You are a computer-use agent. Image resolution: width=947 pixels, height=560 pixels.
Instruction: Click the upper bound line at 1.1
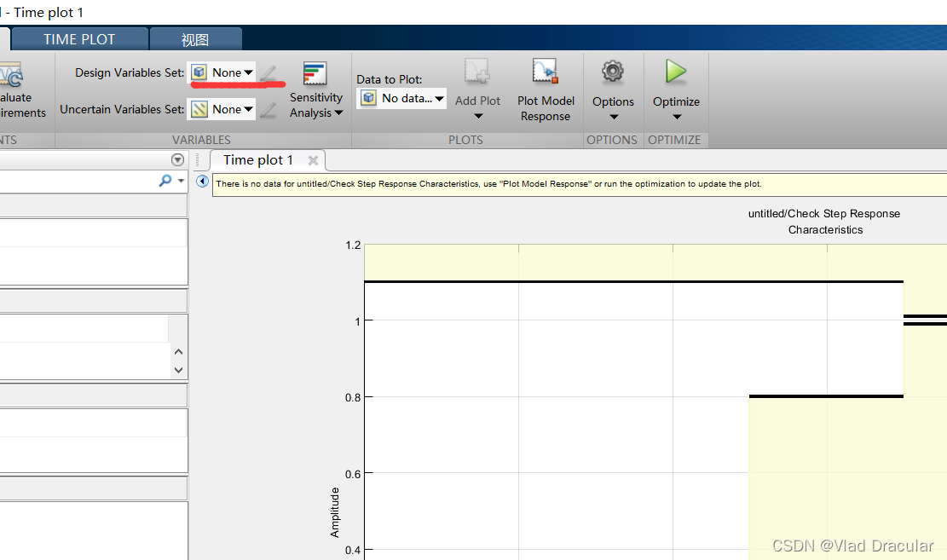tap(633, 281)
